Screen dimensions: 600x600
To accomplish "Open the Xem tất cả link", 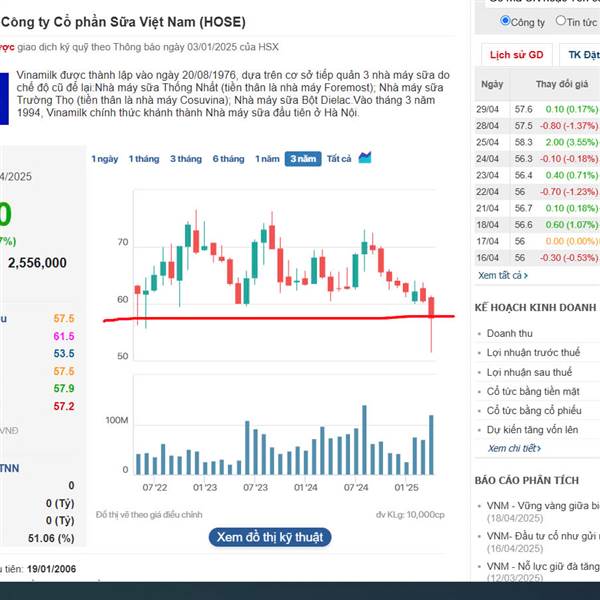I will click(x=503, y=275).
